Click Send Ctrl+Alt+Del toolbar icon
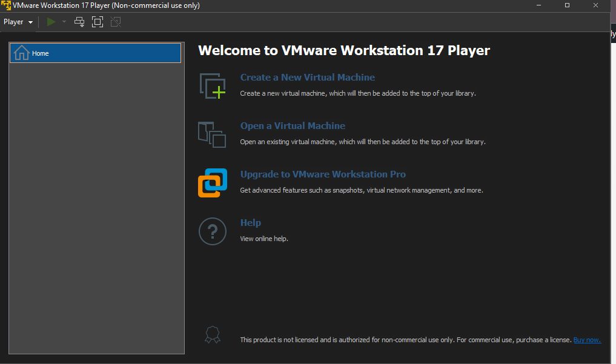 pos(79,22)
